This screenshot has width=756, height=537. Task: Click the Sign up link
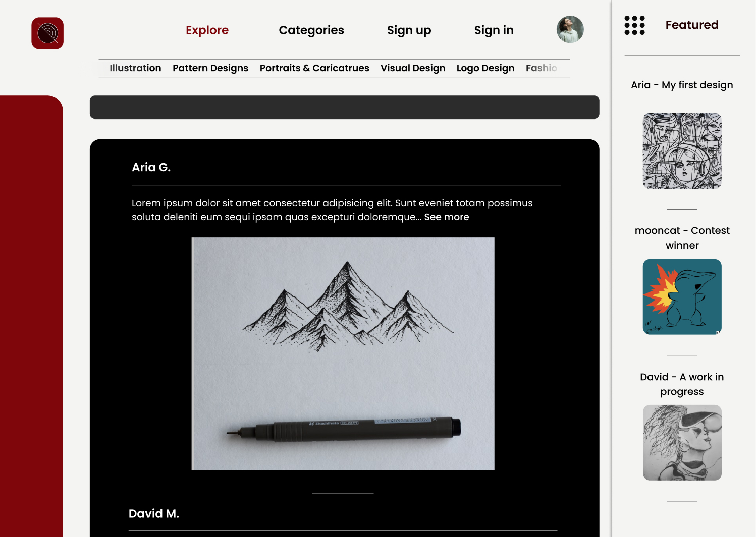(409, 30)
